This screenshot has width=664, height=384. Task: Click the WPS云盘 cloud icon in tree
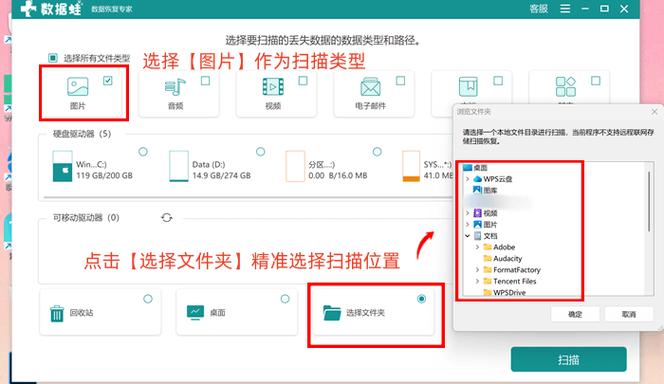(x=478, y=179)
